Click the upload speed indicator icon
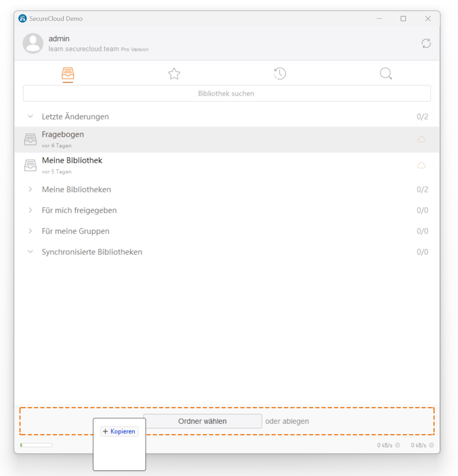Viewport: 458px width, 476px height. (431, 445)
